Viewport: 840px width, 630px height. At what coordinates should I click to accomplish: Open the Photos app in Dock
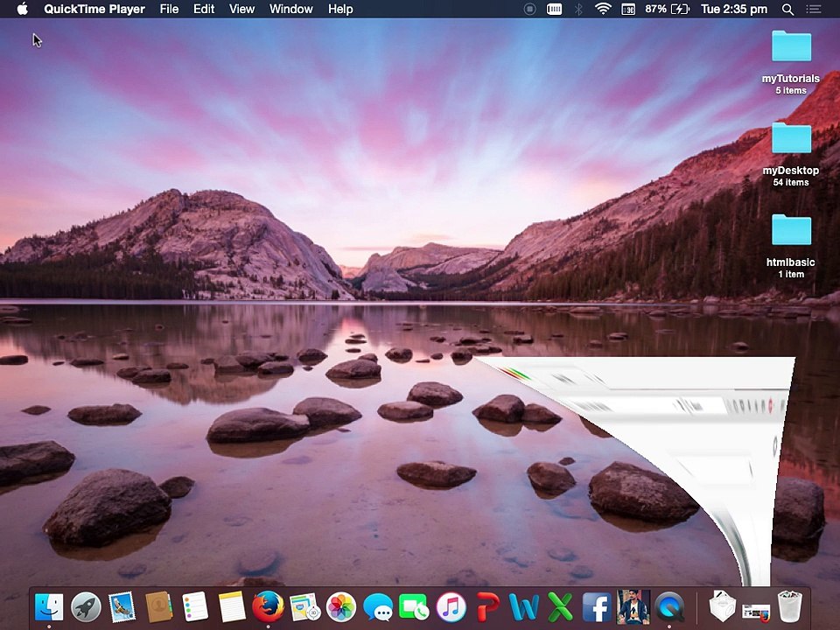pos(341,606)
